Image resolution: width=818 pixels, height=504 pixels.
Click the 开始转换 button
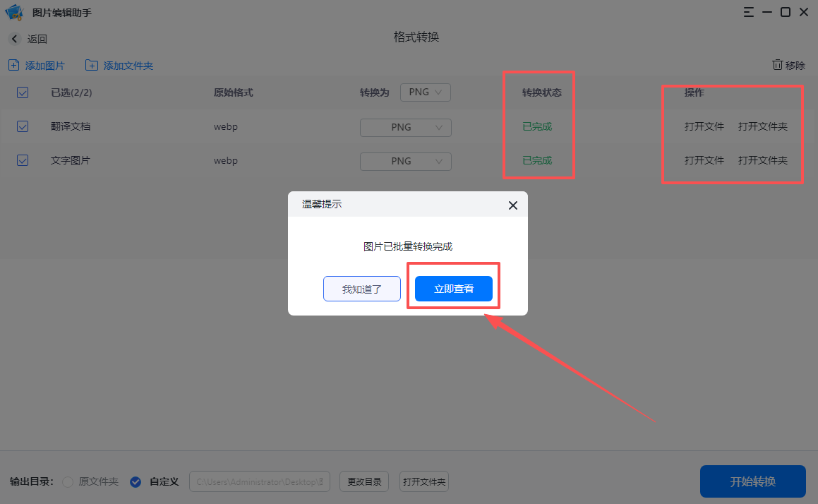click(x=753, y=481)
